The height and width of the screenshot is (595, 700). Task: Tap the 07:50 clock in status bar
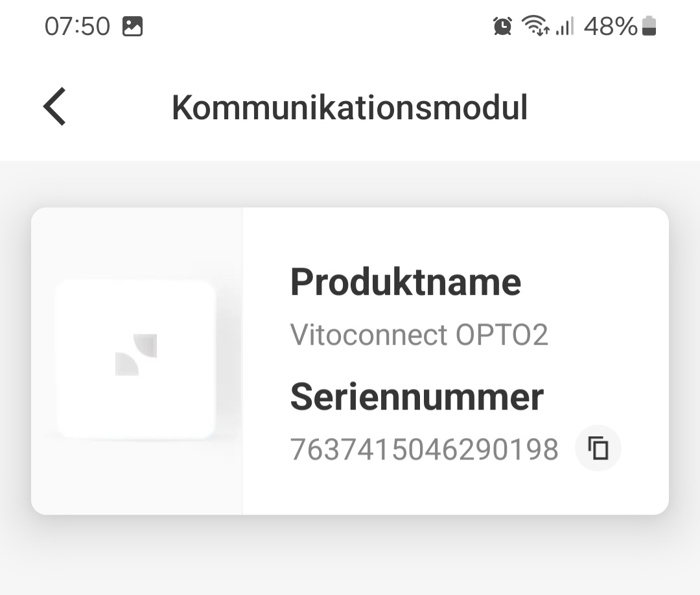pos(77,26)
